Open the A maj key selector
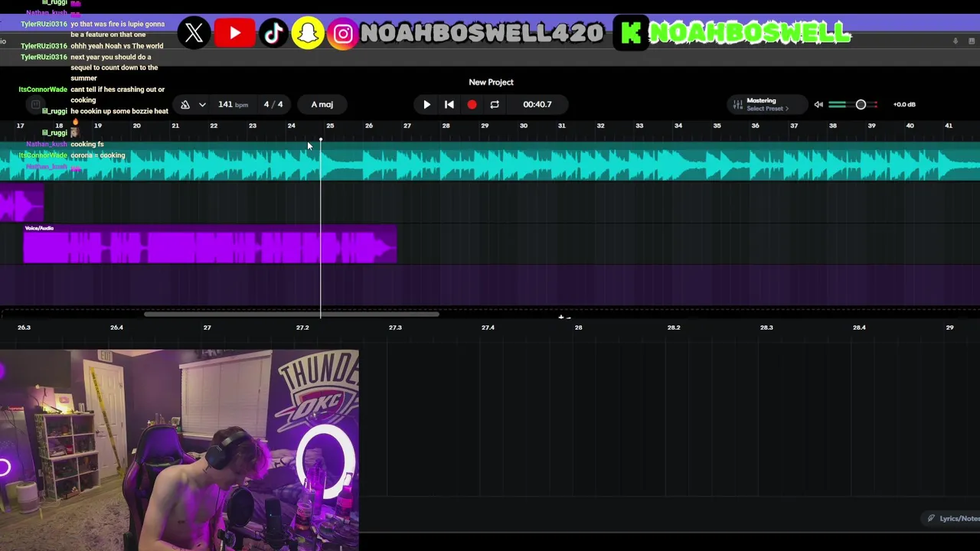This screenshot has width=980, height=551. [322, 105]
